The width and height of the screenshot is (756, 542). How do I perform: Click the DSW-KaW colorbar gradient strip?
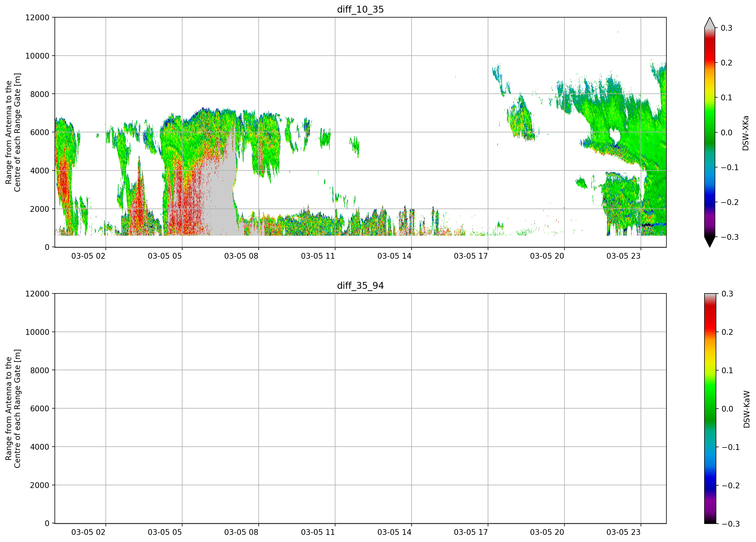(710, 409)
